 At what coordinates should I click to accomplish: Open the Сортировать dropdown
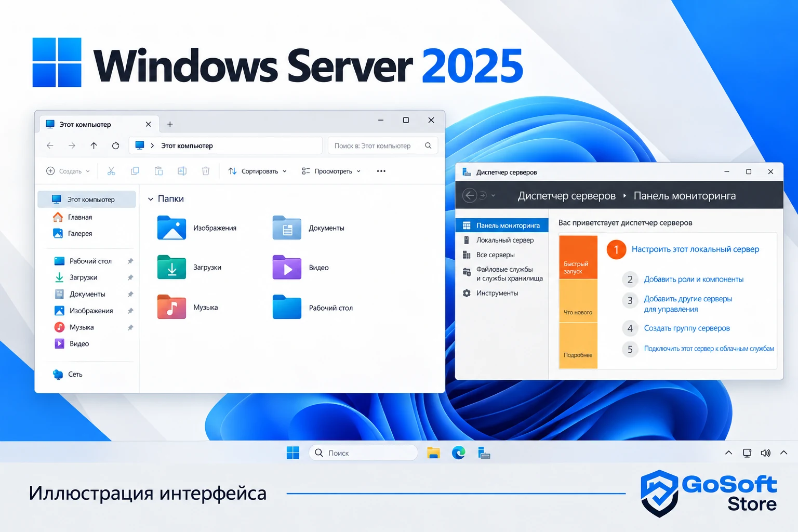[x=258, y=171]
